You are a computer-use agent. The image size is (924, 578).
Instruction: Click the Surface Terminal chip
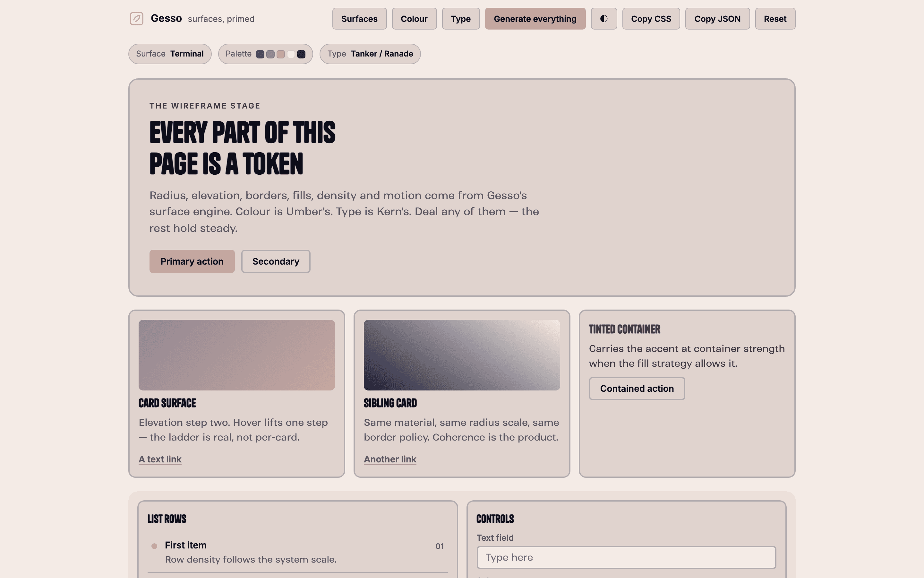[170, 54]
